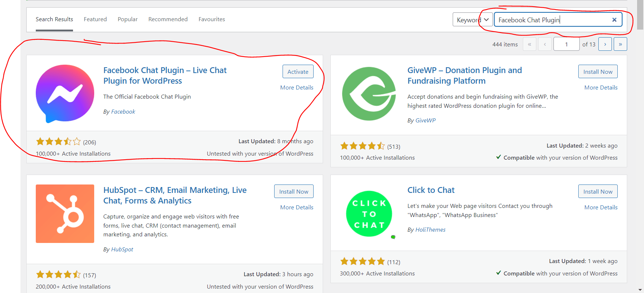Switch to the Popular tab
The image size is (644, 293).
[x=127, y=19]
